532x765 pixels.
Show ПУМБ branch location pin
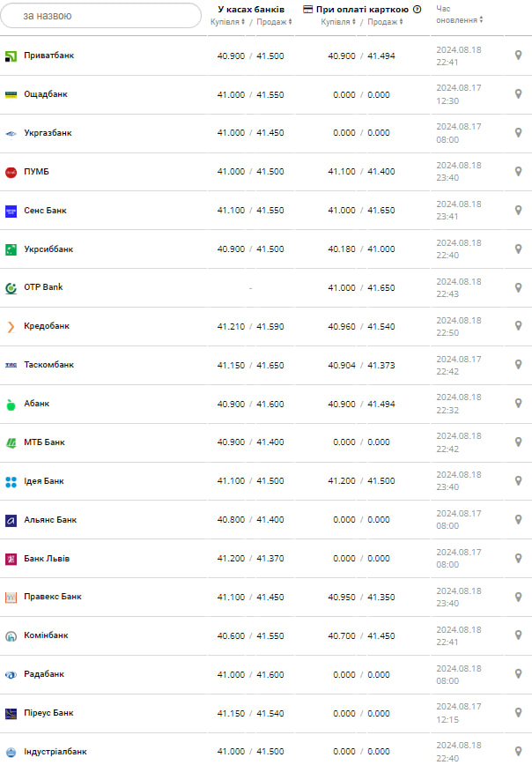click(518, 172)
